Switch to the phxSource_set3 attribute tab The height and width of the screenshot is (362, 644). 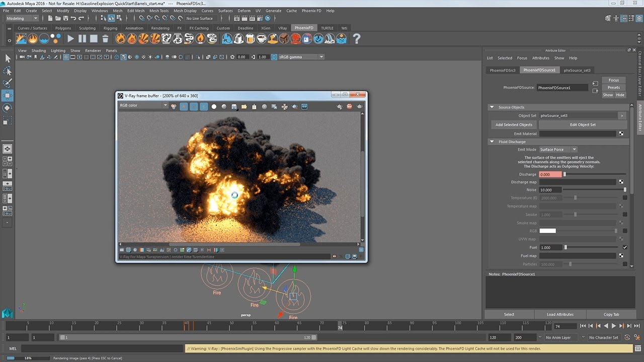[577, 70]
